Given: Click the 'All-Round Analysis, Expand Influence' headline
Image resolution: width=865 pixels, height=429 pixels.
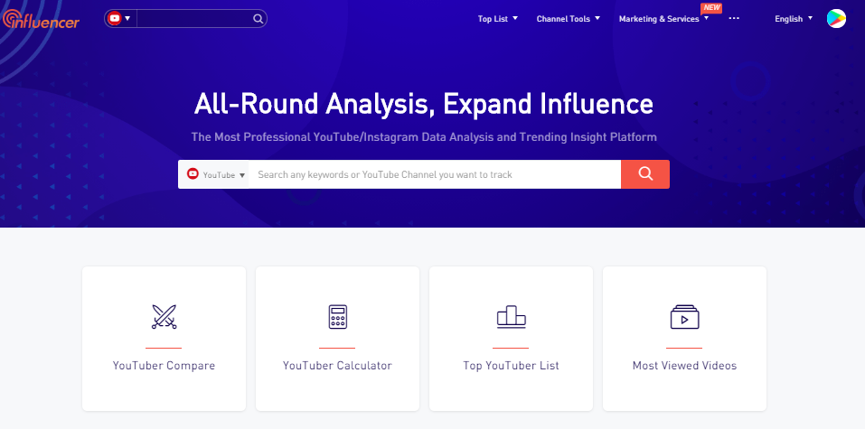Looking at the screenshot, I should click(x=424, y=104).
